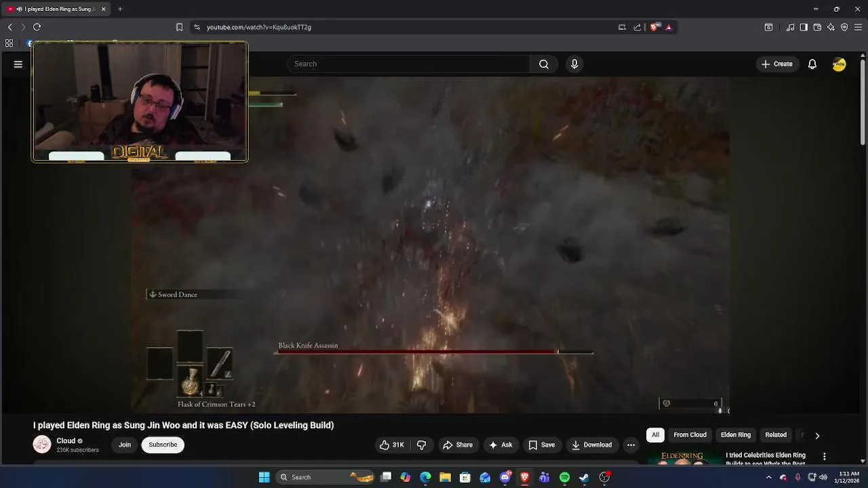Click the share page icon in address bar

pos(637,27)
